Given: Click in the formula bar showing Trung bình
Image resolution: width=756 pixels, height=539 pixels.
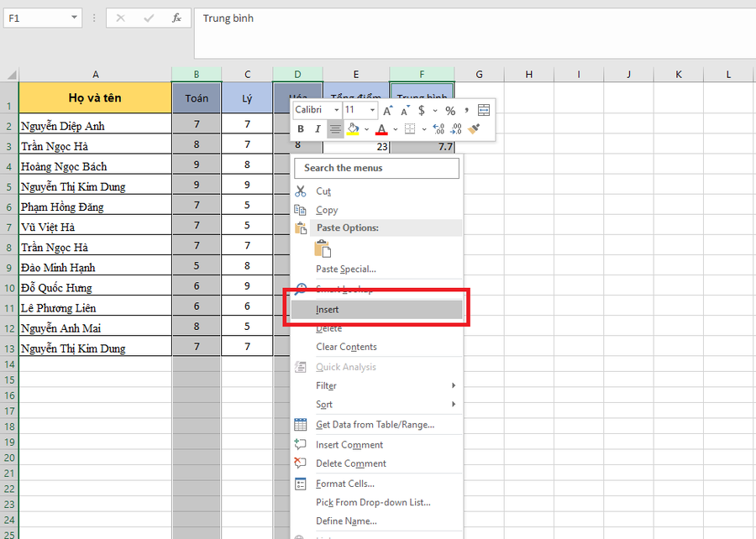Looking at the screenshot, I should coord(475,33).
